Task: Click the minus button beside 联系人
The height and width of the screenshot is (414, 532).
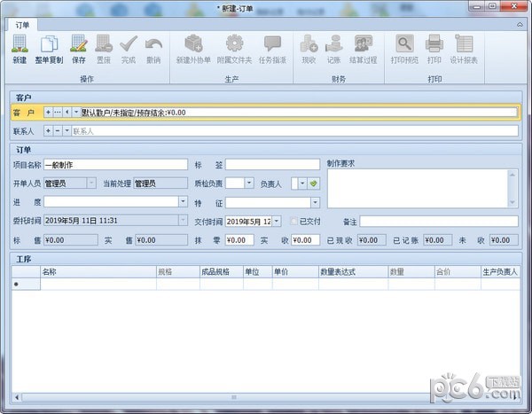Action: pyautogui.click(x=57, y=130)
